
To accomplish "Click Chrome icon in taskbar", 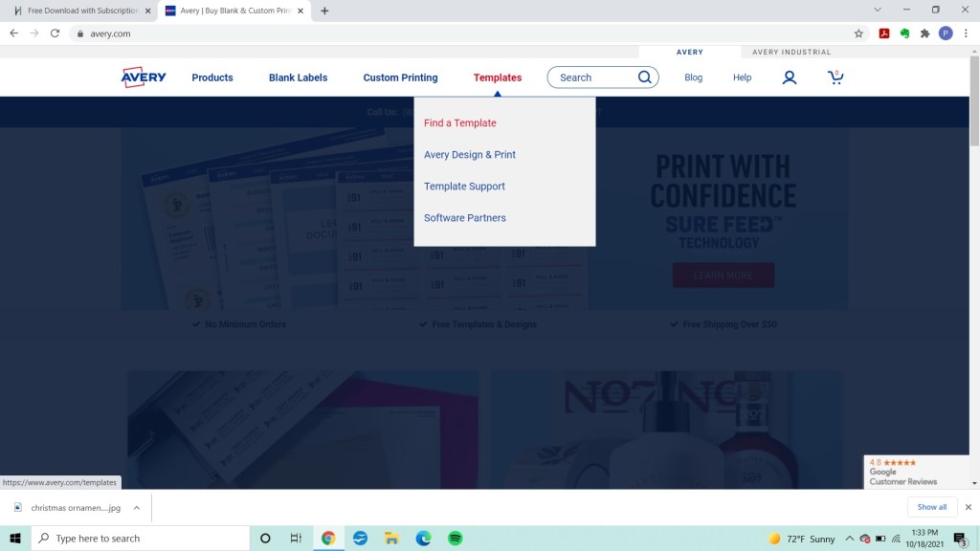I will coord(328,538).
